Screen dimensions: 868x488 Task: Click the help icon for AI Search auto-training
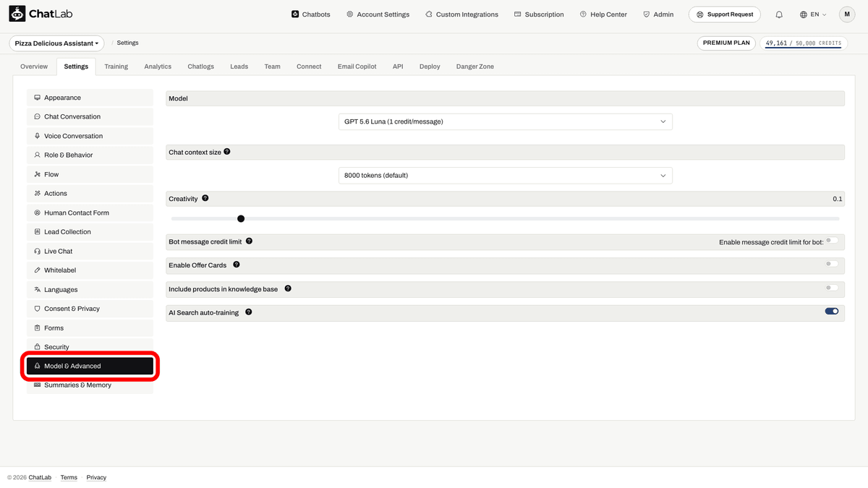pos(249,312)
